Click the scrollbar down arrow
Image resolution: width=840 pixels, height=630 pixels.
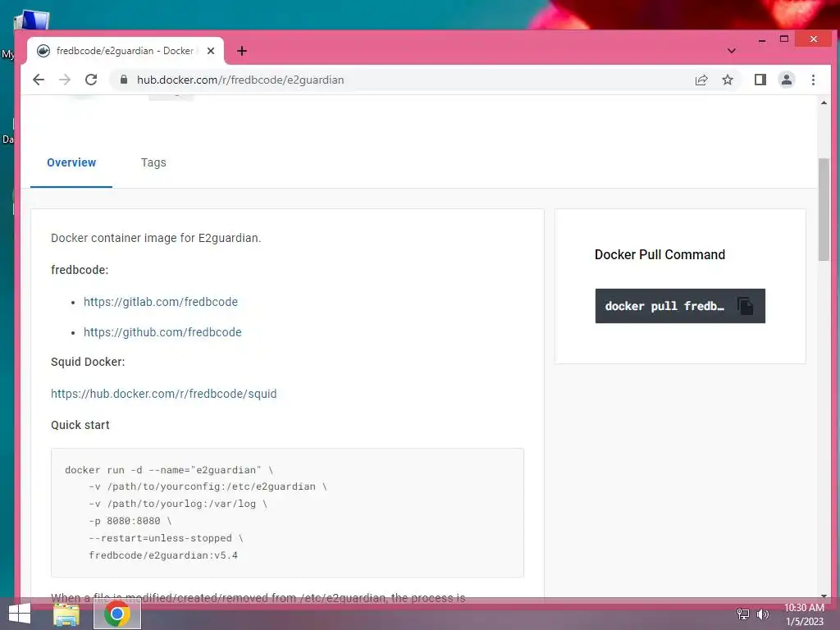coord(824,596)
